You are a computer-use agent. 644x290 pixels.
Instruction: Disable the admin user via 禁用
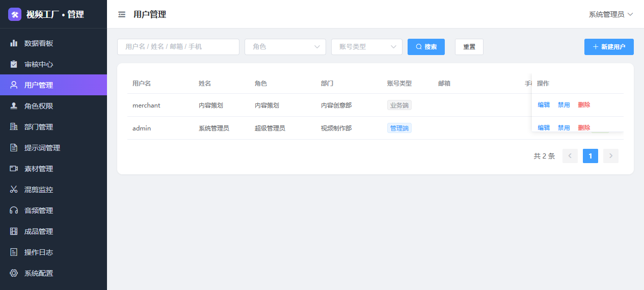pos(563,127)
